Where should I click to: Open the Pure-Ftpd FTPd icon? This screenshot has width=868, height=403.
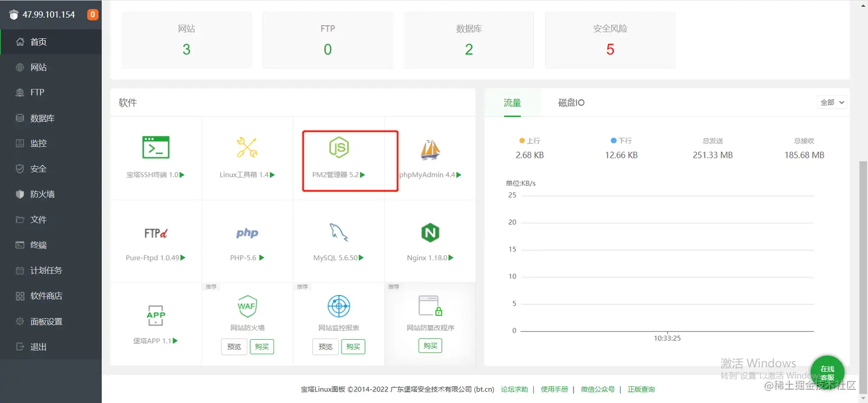click(156, 233)
